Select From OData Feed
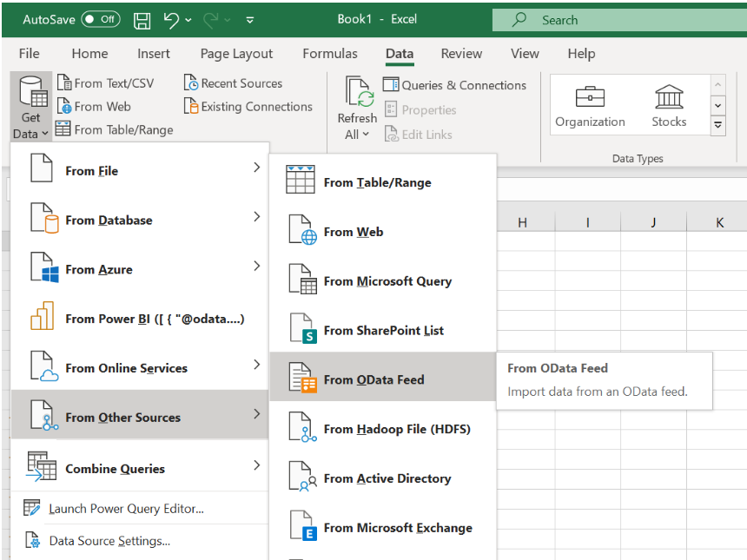This screenshot has height=560, width=747. tap(384, 377)
